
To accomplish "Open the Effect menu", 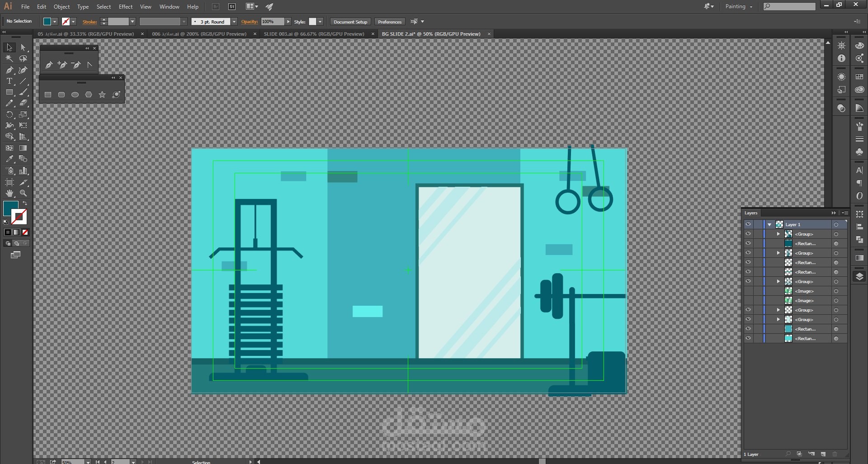I will pos(126,7).
